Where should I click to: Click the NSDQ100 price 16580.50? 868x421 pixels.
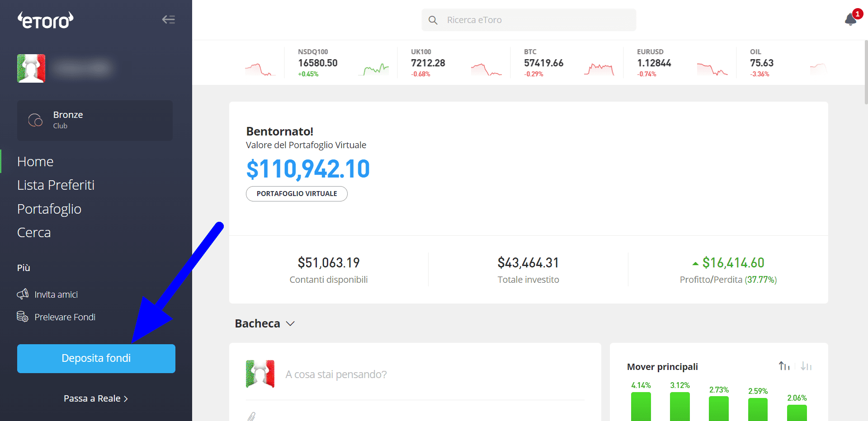click(318, 63)
